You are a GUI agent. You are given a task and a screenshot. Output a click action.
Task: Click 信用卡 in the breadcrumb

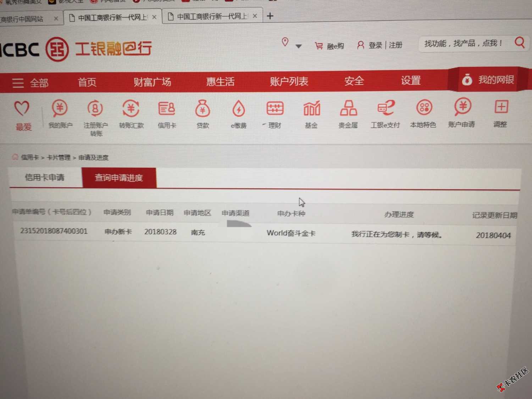[x=30, y=157]
